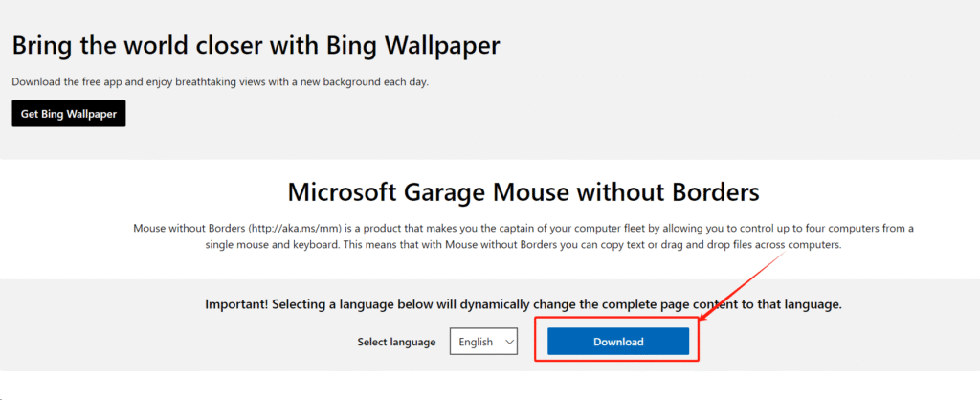
Task: Click the Microsoft Garage Mouse without Borders heading
Action: [x=523, y=192]
